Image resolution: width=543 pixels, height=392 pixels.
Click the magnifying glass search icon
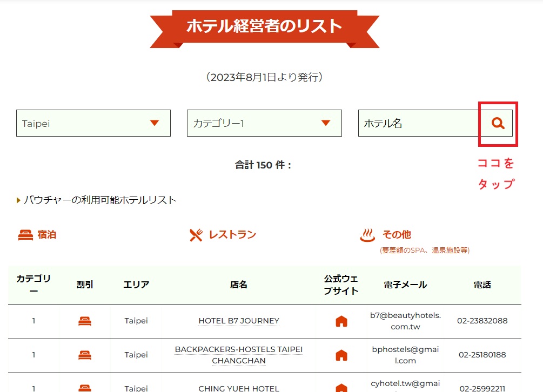pyautogui.click(x=498, y=124)
